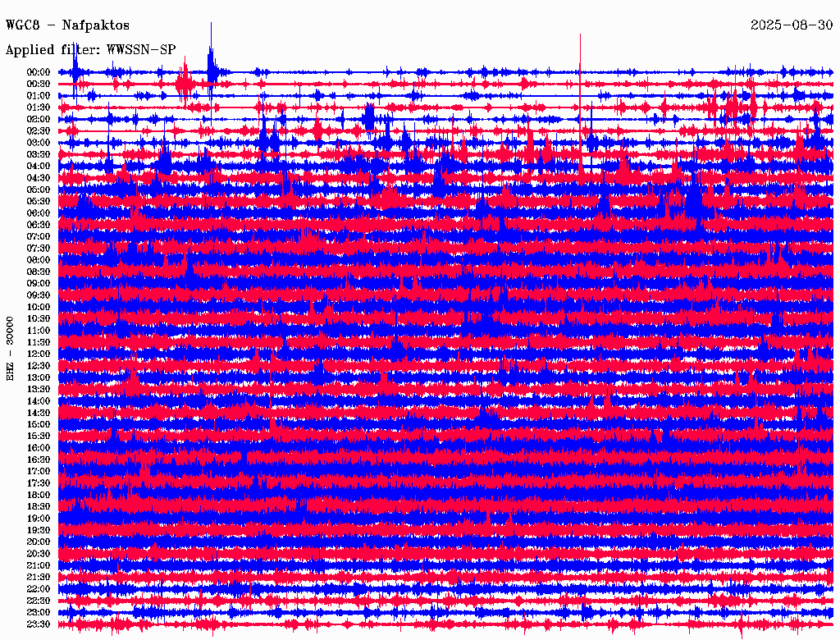Screen dimensions: 840x640
Task: Select the 09:30 time label
Action: point(39,295)
